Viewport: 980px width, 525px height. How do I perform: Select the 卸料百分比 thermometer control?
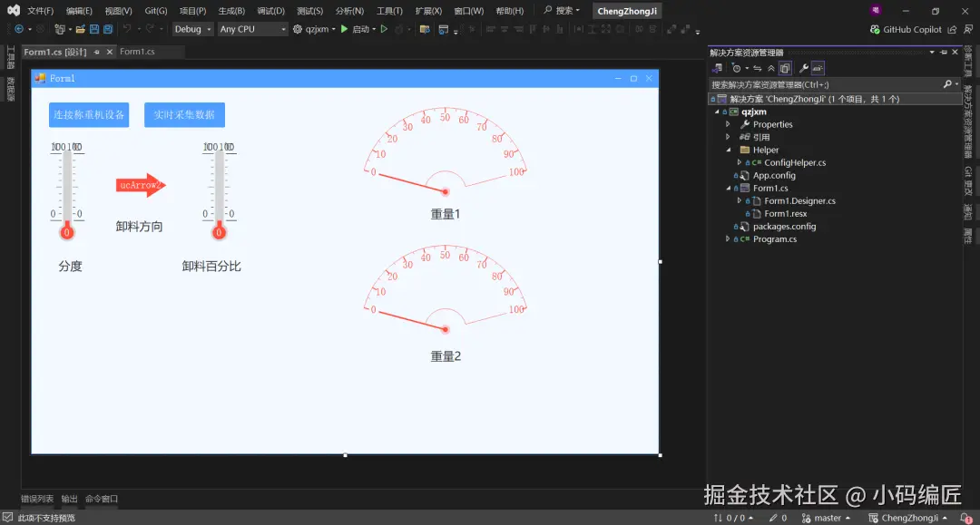(219, 190)
